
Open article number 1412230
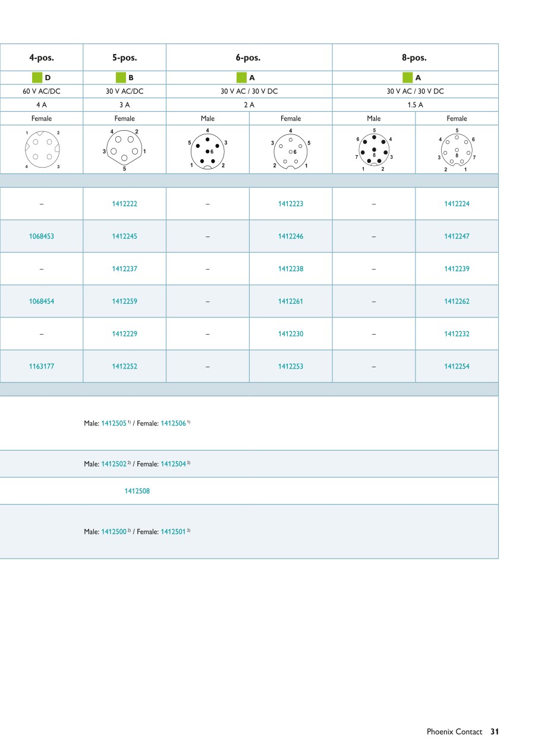(x=291, y=334)
